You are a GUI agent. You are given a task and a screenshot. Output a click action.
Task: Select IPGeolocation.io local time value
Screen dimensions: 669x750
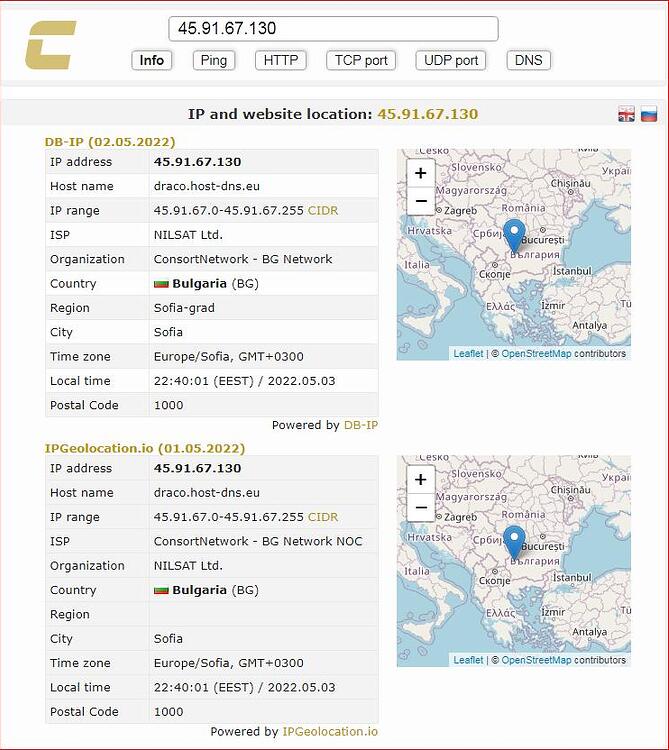244,688
